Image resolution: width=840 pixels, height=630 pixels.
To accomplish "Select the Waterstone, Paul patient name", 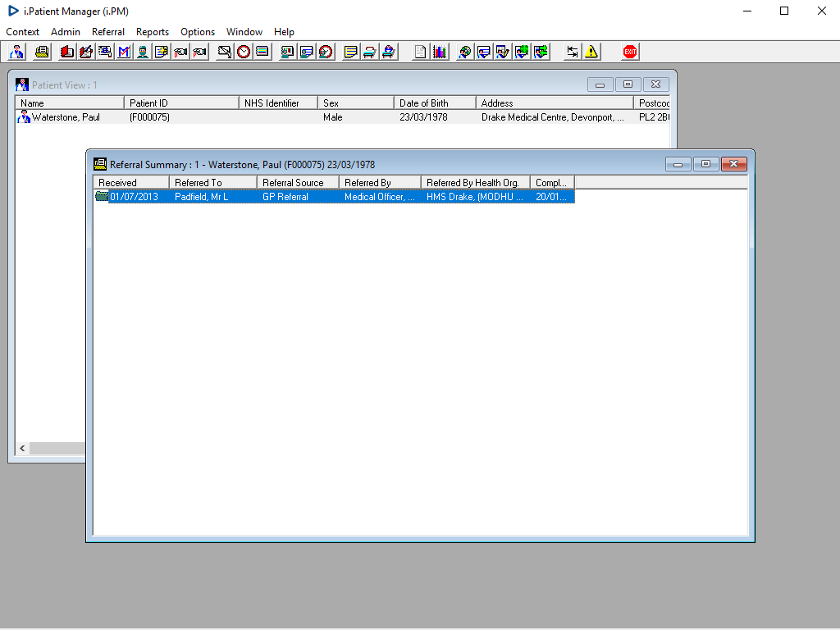I will click(66, 116).
